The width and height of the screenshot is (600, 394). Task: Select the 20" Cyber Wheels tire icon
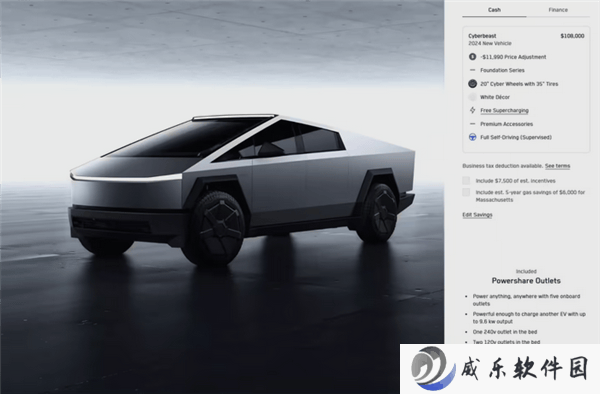(x=473, y=84)
